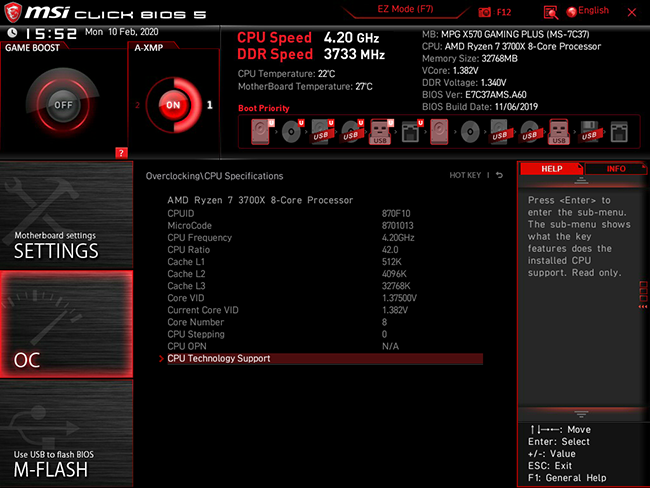Click the clock icon beside the time
This screenshot has width=650, height=488.
12,33
